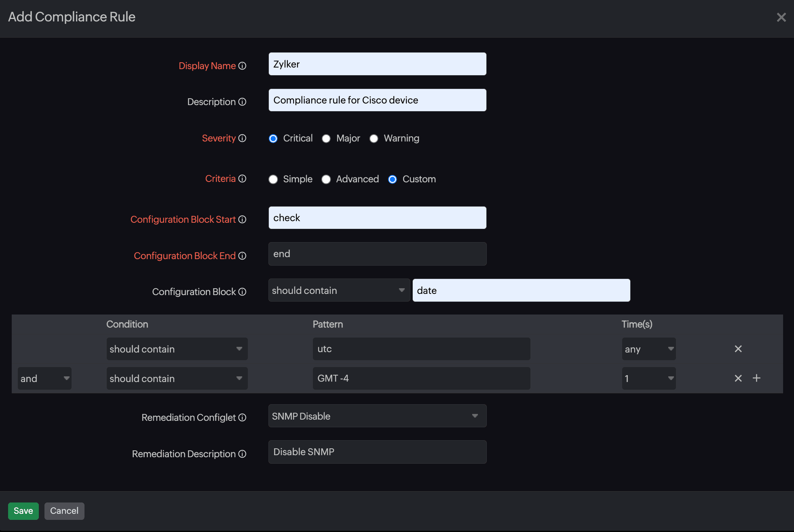Click inside the Display Name field showing Zylker
Image resolution: width=794 pixels, height=532 pixels.
point(377,63)
